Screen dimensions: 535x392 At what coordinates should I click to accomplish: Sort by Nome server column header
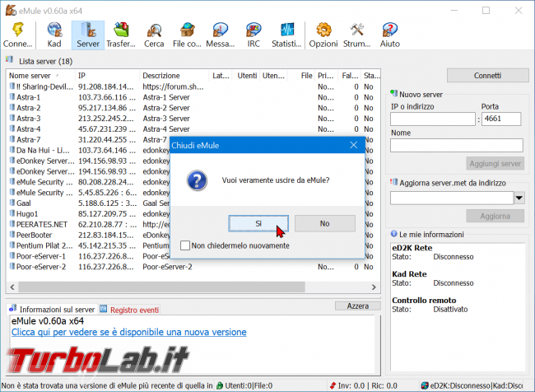tap(40, 76)
